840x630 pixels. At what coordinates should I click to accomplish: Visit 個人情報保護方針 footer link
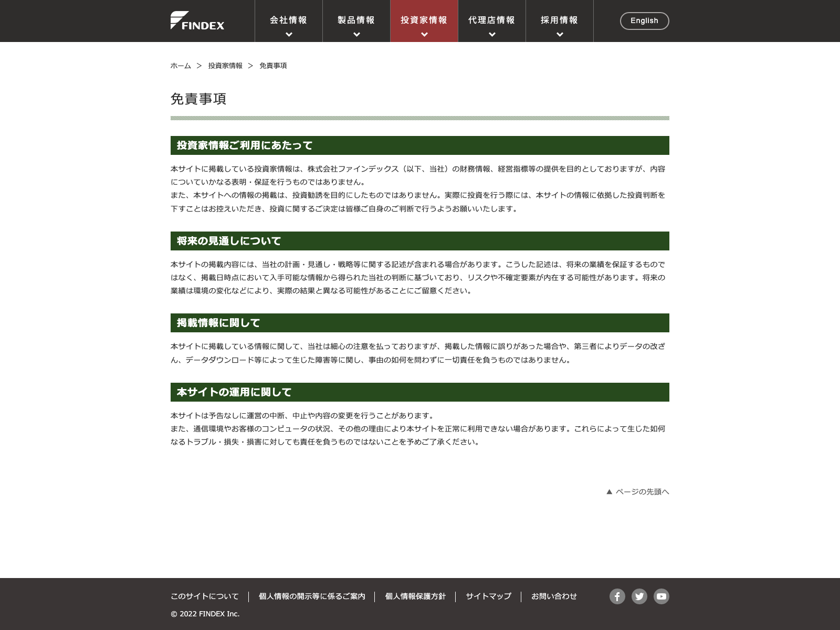tap(415, 596)
